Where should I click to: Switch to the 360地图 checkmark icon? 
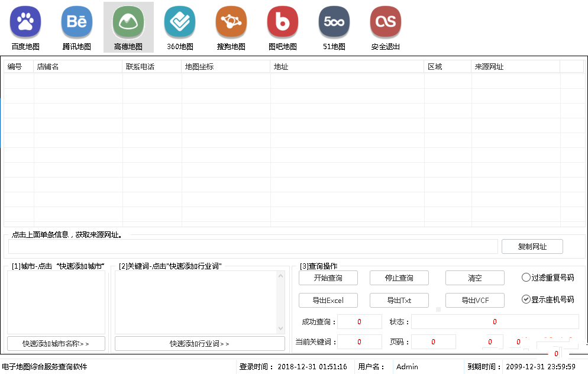pos(180,22)
